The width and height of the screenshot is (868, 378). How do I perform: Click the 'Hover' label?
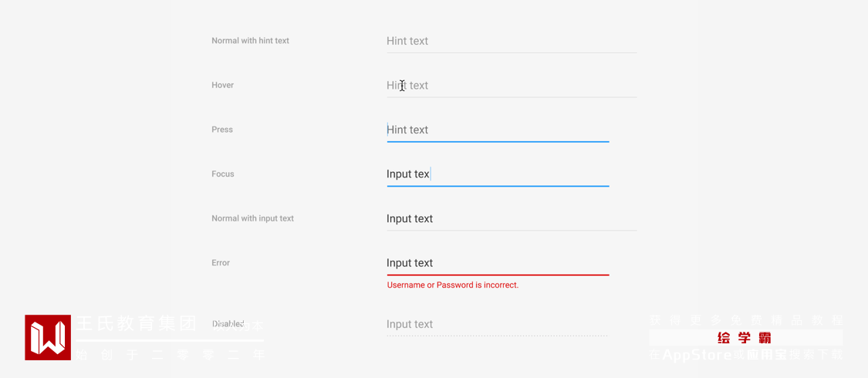click(222, 86)
